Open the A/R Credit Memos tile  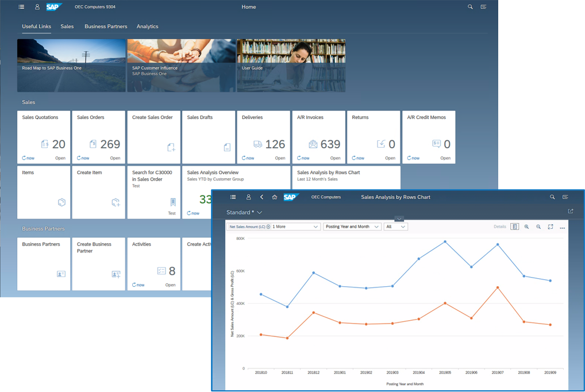(x=429, y=137)
